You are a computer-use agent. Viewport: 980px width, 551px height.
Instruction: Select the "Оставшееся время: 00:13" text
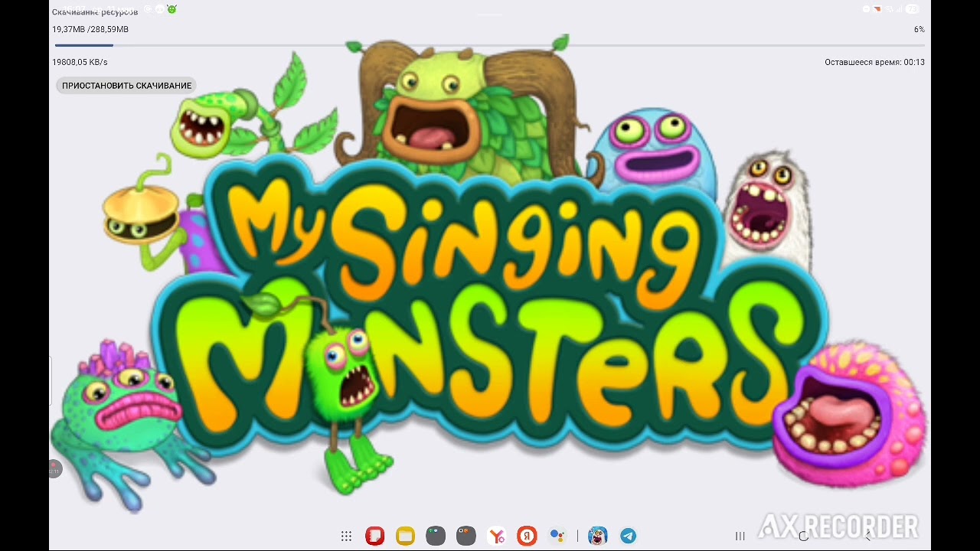[874, 62]
